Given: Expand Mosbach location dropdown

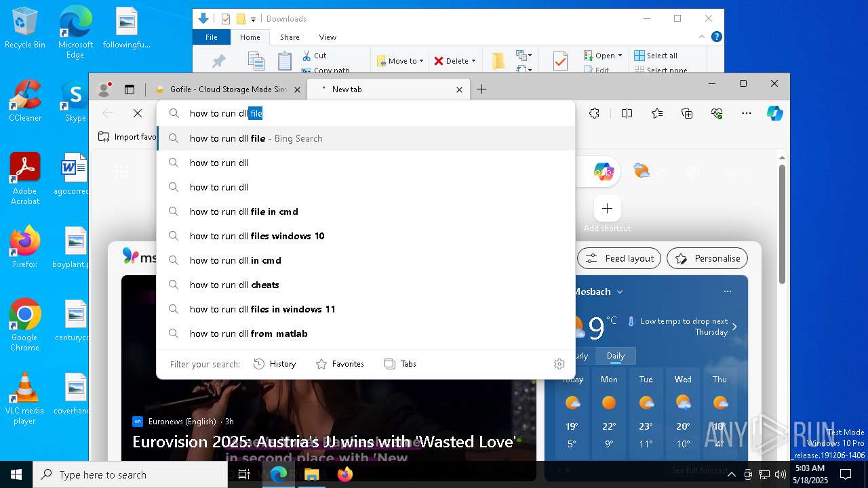Looking at the screenshot, I should (x=620, y=292).
